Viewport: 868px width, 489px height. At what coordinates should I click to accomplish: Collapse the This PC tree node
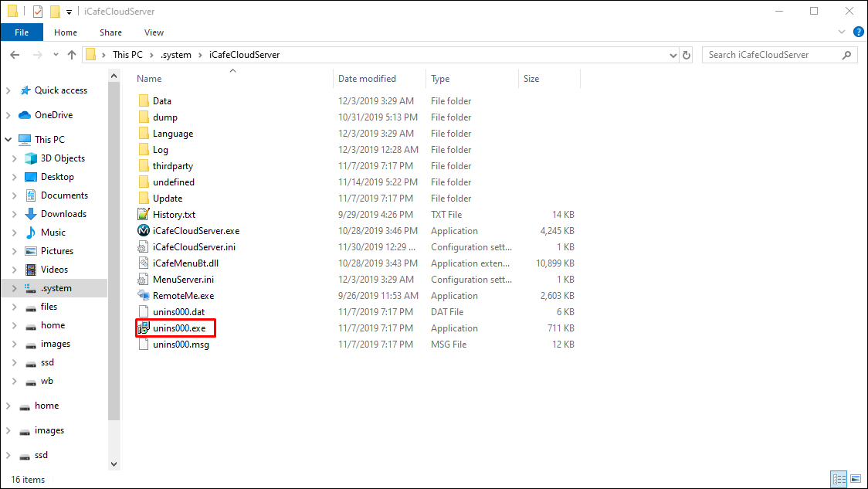[8, 140]
